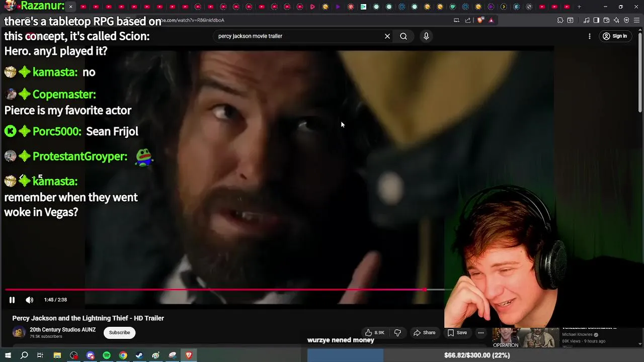The image size is (644, 362).
Task: Open 20th Century Studios AUNZ channel avatar
Action: [19, 332]
